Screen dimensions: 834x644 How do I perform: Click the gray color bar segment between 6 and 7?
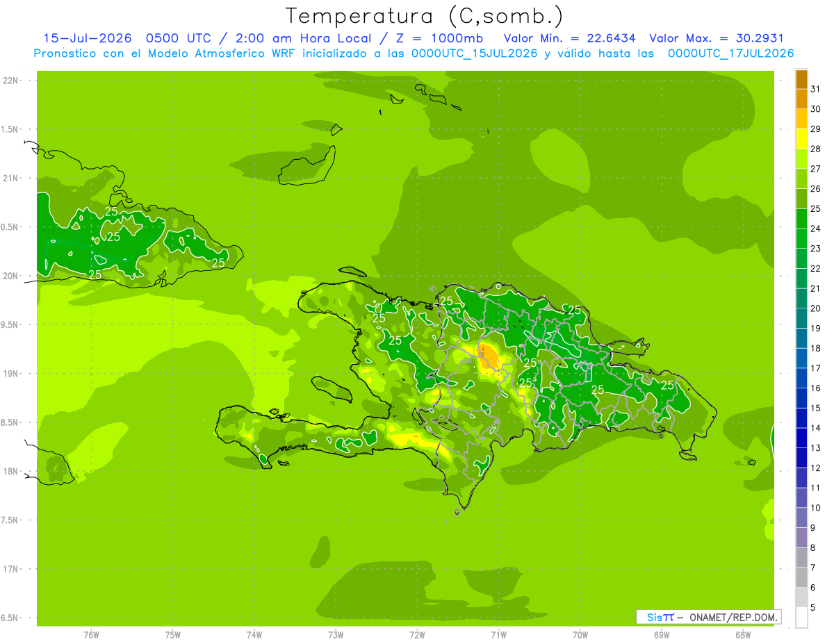801,578
